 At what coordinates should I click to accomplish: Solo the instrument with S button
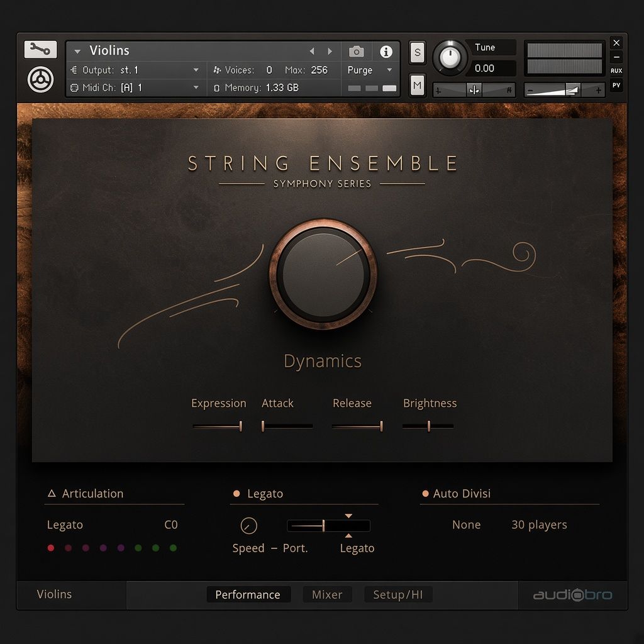tap(418, 52)
